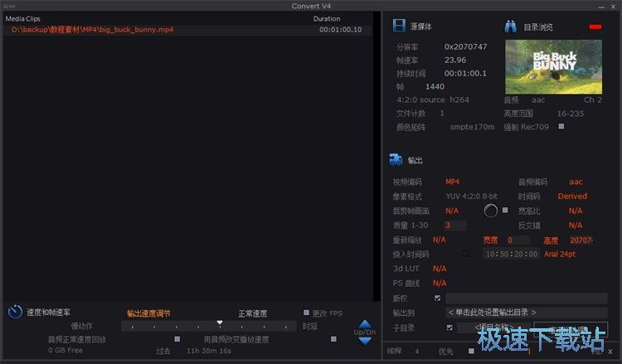Screen dimensions: 622x364
Task: Minimize the Convert V4 window
Action: (x=601, y=7)
